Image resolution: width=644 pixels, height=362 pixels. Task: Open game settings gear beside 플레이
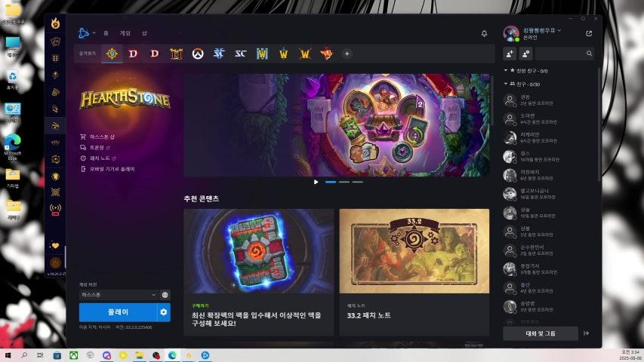pyautogui.click(x=164, y=312)
